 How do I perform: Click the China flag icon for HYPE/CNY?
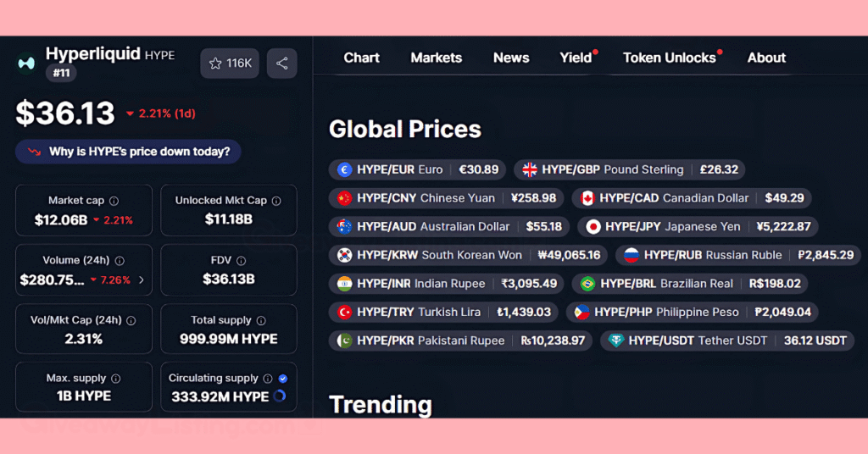point(344,198)
